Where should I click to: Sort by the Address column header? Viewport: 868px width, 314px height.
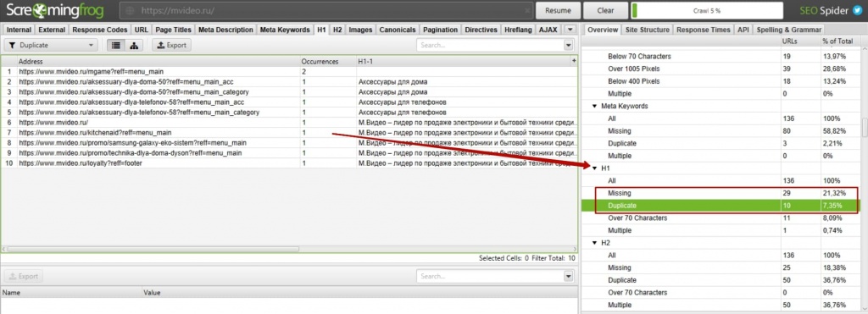point(159,62)
